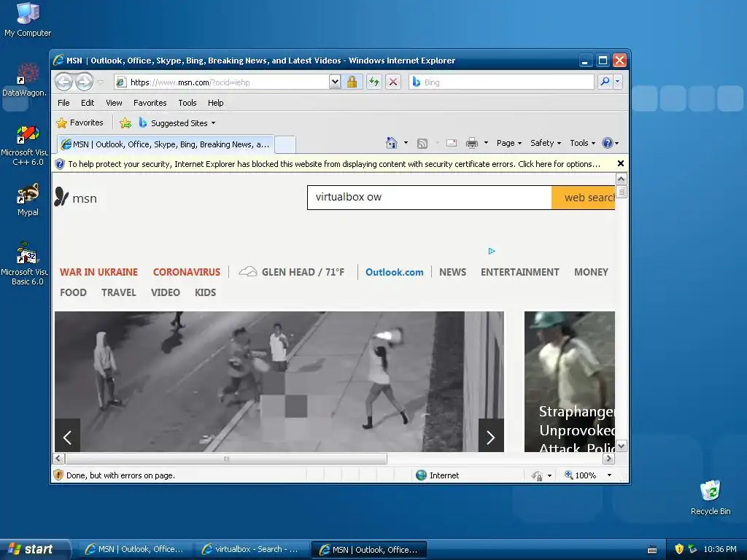Select the MSN browser tab

pos(166,144)
